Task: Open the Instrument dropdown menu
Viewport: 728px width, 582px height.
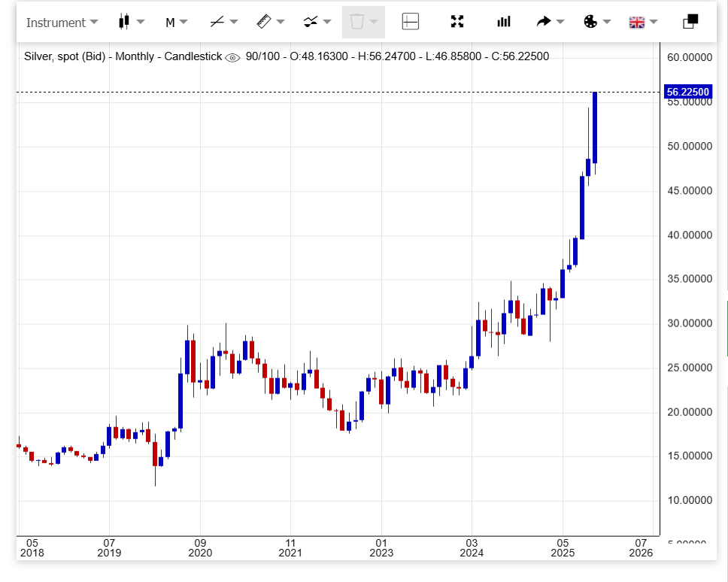Action: 62,23
